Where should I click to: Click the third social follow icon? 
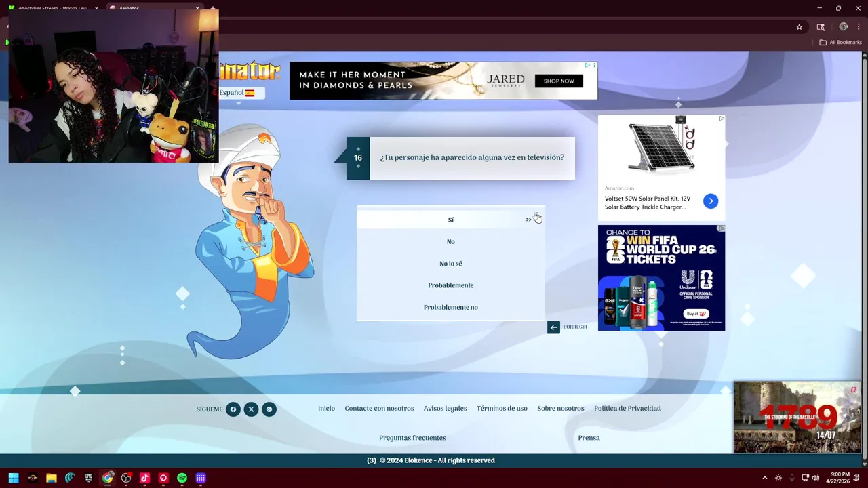pos(269,409)
